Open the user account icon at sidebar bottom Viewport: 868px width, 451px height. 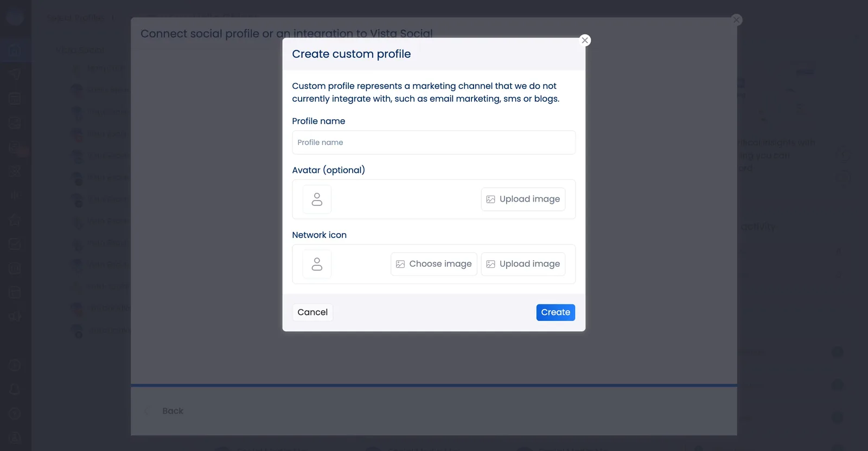[x=15, y=437]
